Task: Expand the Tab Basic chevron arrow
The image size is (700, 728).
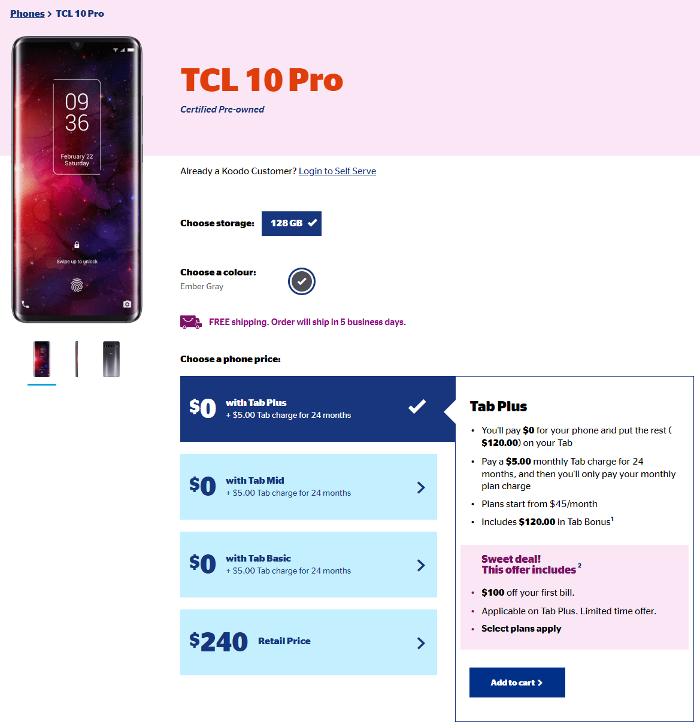Action: [421, 565]
